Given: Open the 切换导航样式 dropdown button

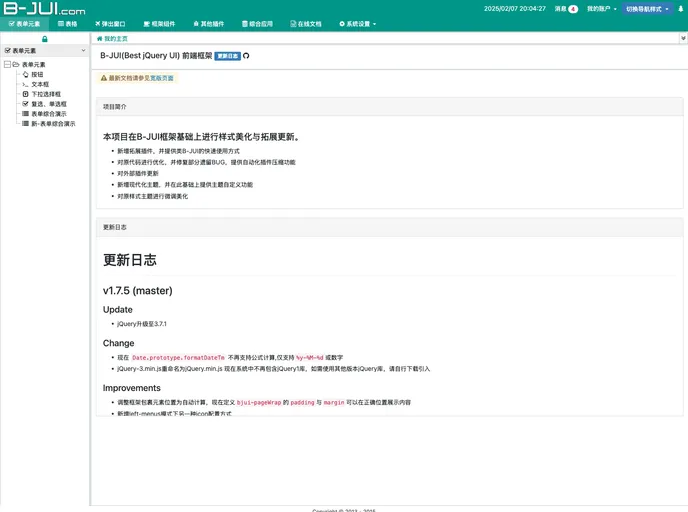Looking at the screenshot, I should coord(647,9).
